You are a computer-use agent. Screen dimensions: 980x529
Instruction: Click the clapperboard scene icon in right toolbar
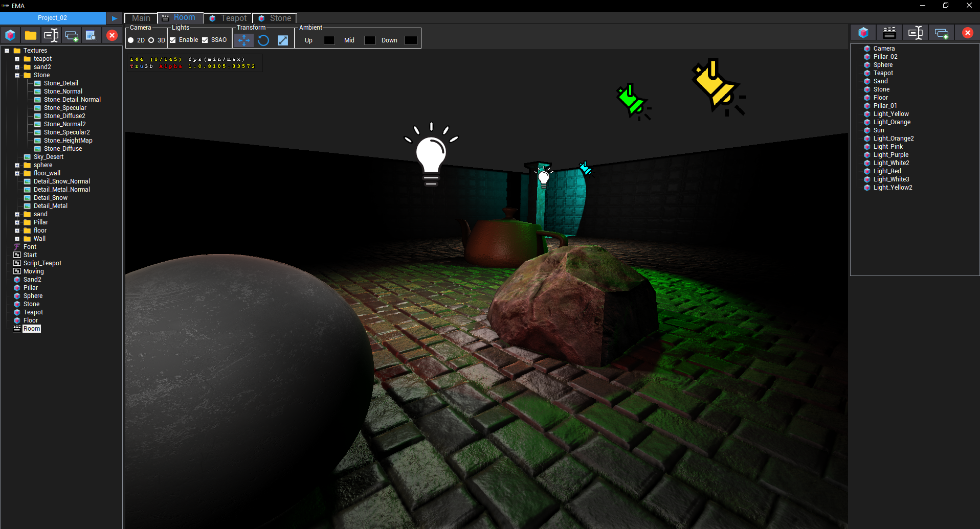coord(889,33)
